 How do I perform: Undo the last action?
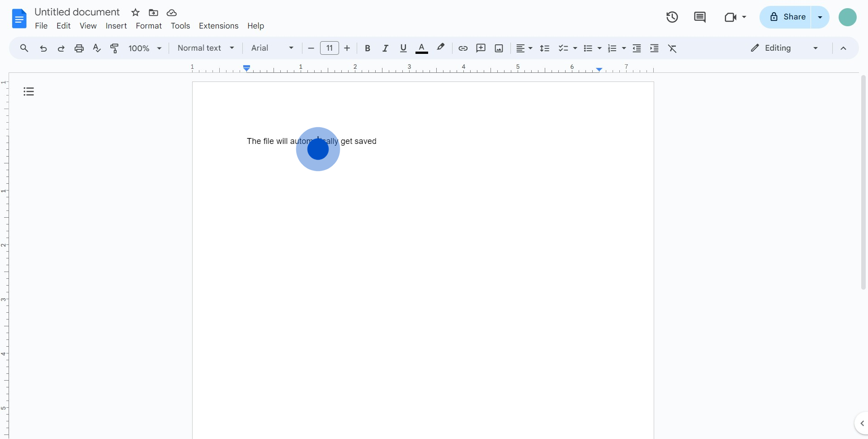point(43,48)
